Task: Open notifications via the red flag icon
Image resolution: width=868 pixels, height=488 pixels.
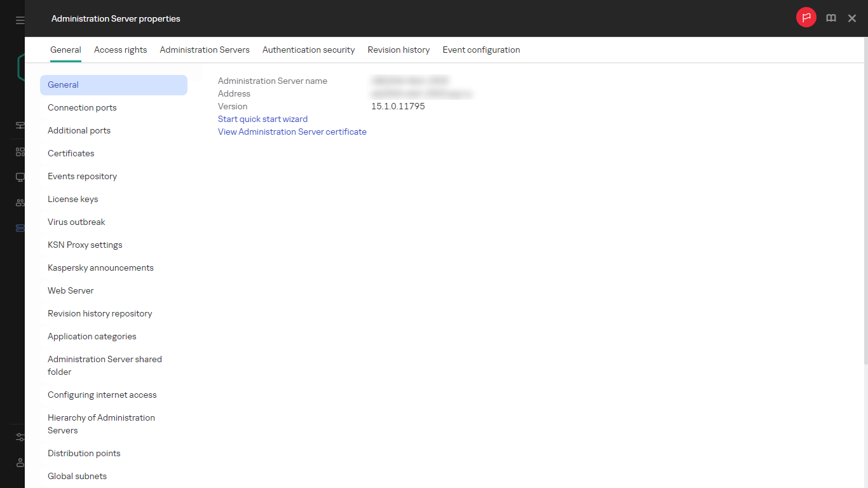Action: coord(806,17)
